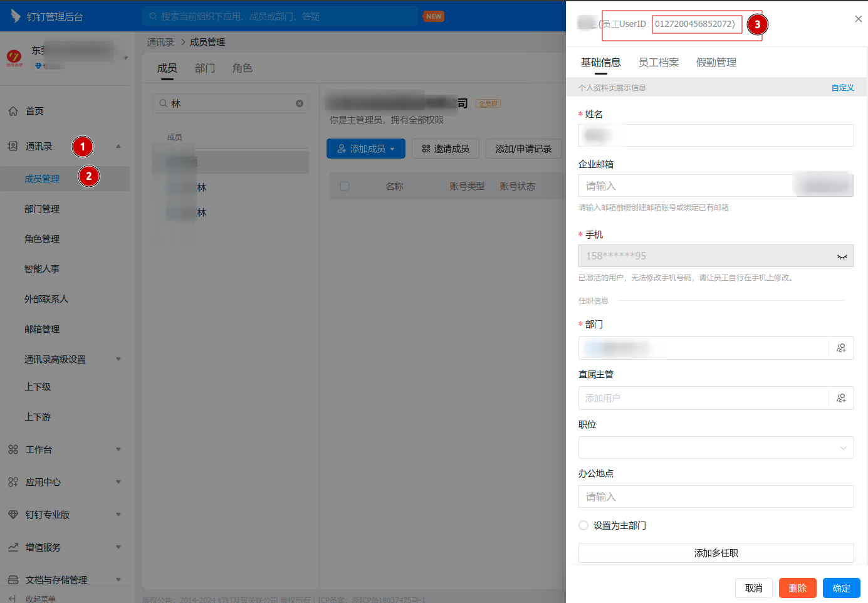Clear the member search text with X icon
This screenshot has height=603, width=868.
pyautogui.click(x=300, y=103)
